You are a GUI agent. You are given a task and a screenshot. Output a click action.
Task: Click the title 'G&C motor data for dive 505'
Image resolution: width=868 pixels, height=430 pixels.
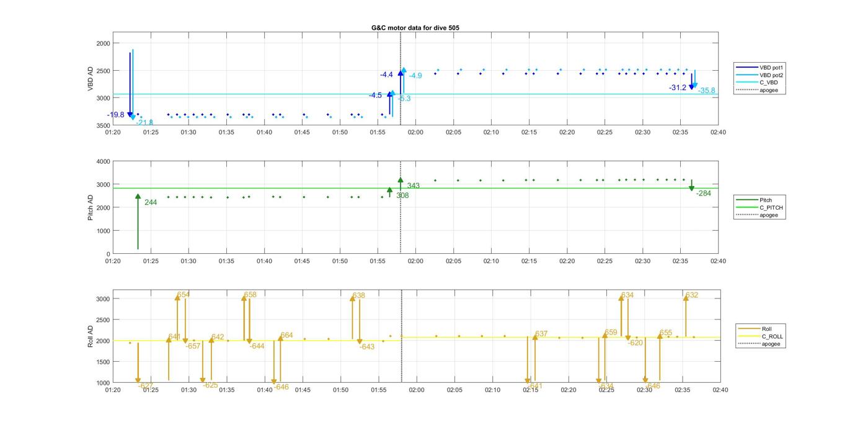point(415,28)
